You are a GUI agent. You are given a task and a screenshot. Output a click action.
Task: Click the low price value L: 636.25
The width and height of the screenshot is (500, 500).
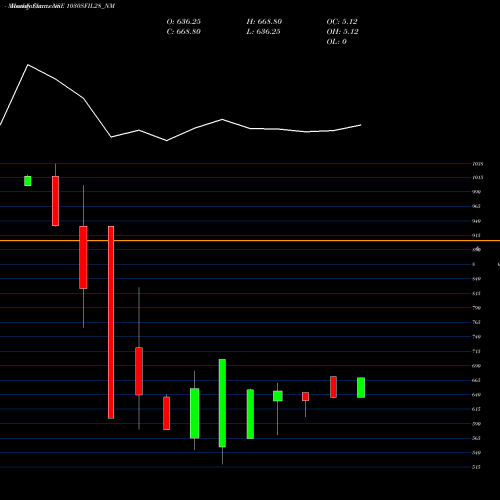(x=263, y=32)
